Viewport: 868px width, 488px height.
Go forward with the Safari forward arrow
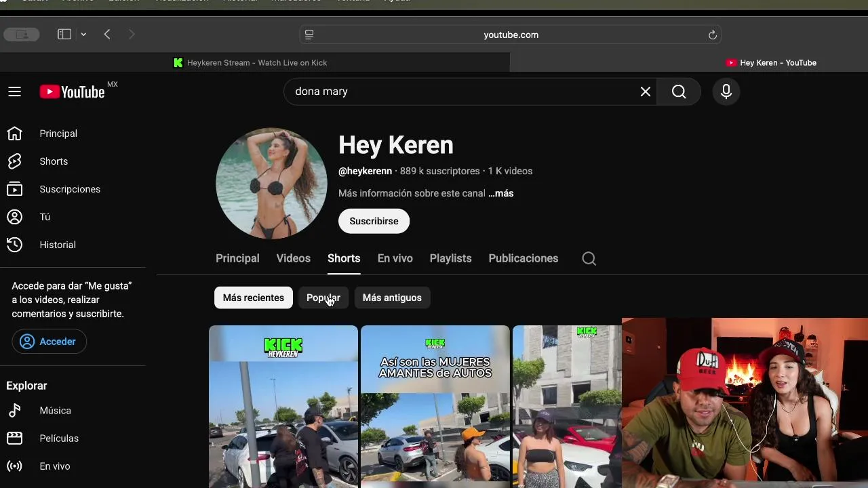pyautogui.click(x=132, y=34)
